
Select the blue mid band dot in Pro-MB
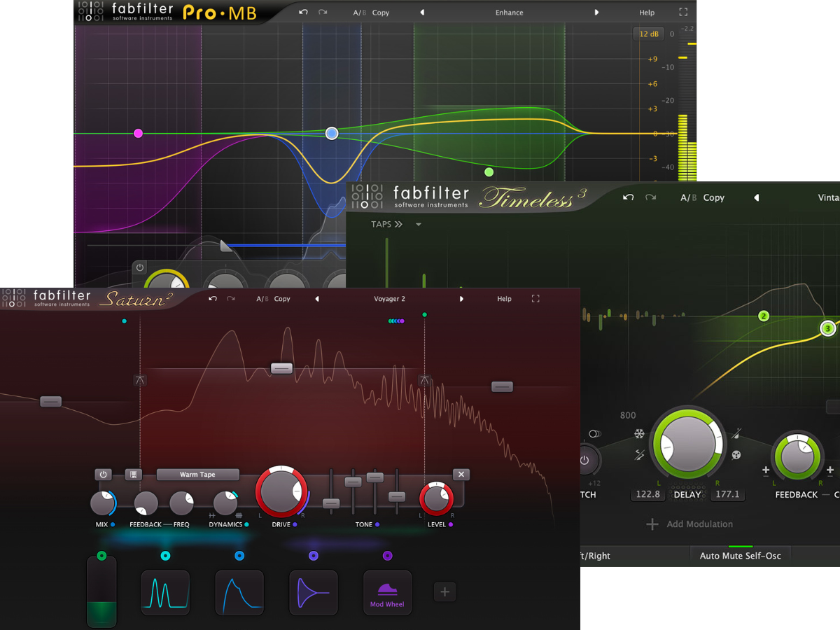pyautogui.click(x=332, y=133)
